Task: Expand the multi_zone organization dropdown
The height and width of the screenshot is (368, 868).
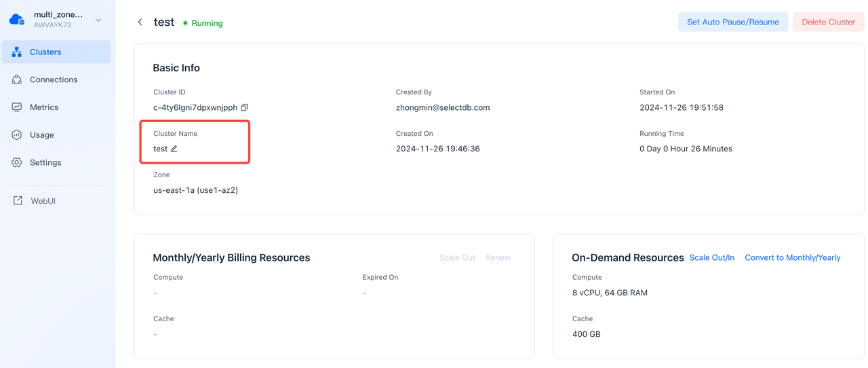Action: coord(98,20)
